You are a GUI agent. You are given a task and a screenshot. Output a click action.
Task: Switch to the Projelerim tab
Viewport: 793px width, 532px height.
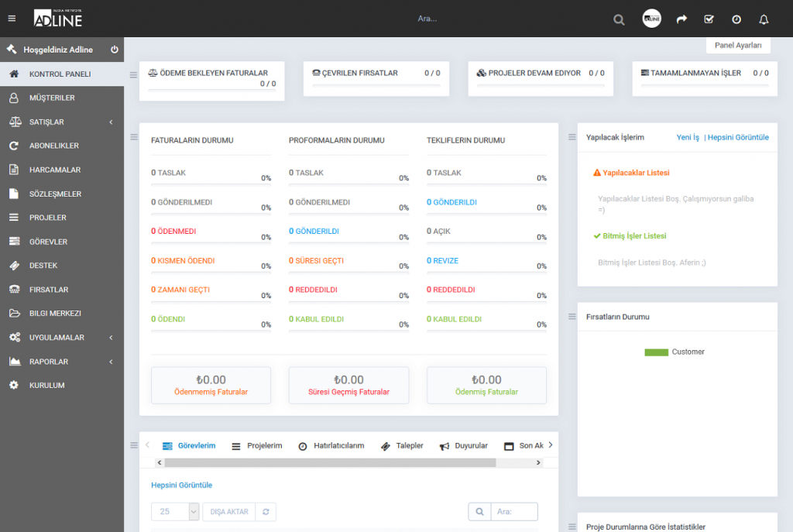tap(257, 446)
